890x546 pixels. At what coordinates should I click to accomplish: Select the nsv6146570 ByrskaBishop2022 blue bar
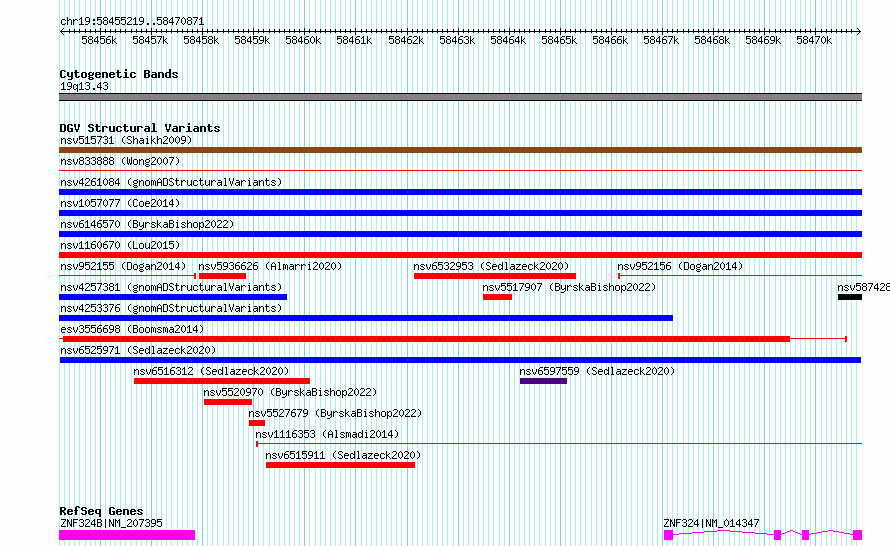tap(460, 234)
